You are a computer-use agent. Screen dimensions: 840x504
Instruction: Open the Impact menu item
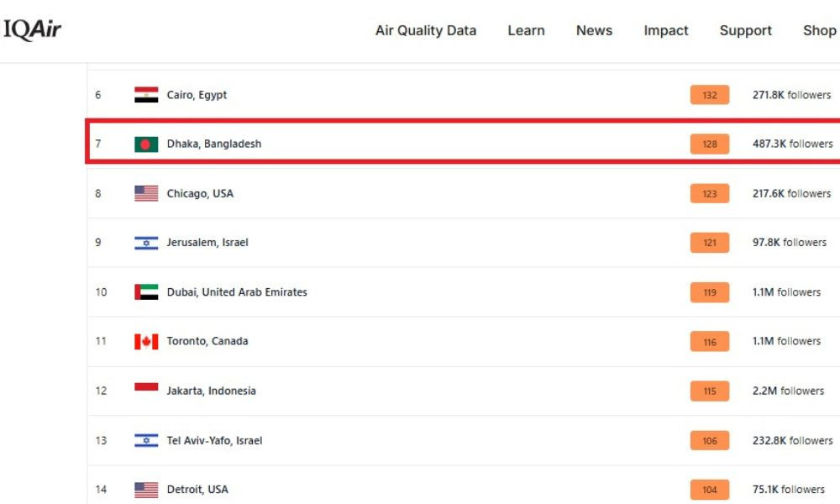click(666, 30)
